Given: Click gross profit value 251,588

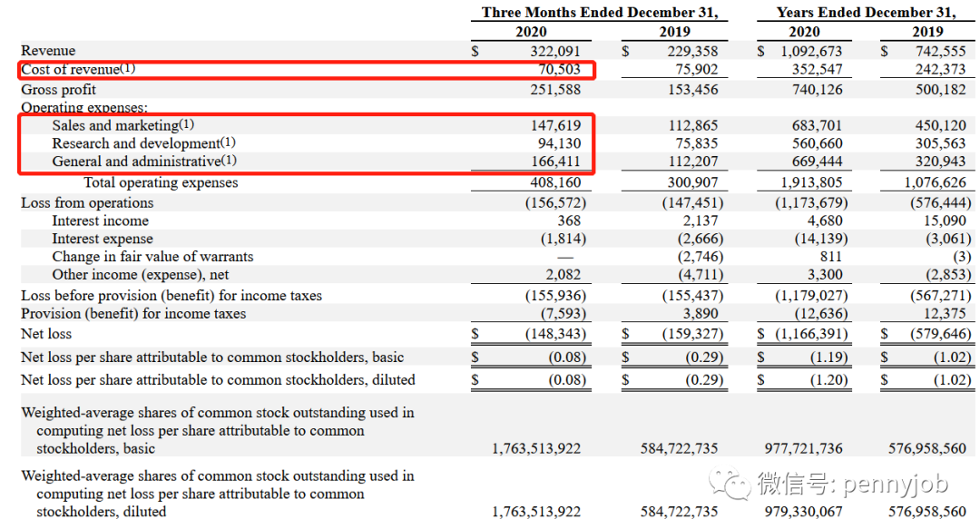Looking at the screenshot, I should click(x=555, y=90).
